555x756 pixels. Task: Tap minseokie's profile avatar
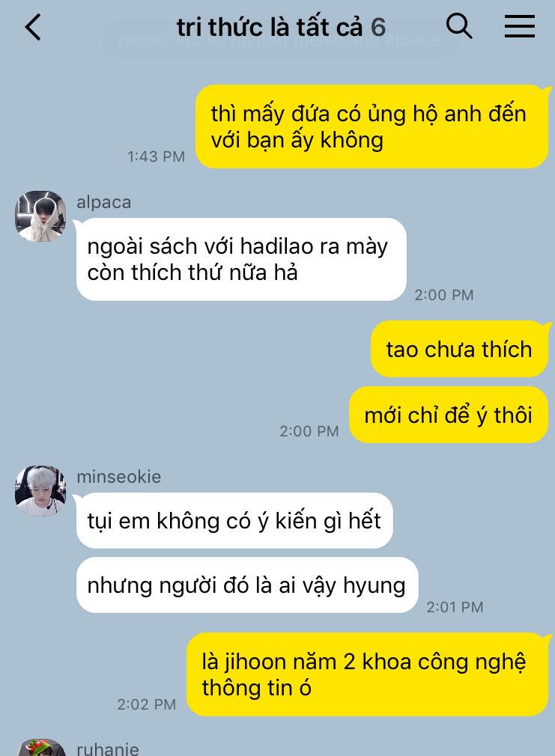(40, 491)
